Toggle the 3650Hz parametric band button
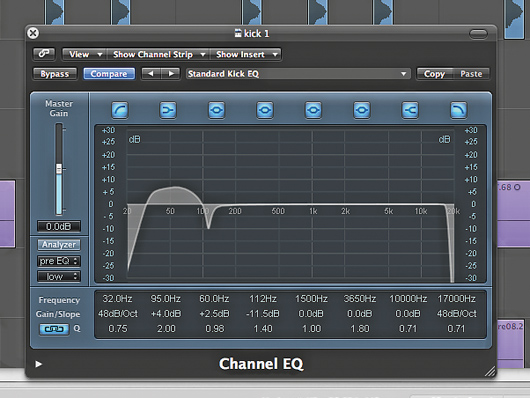The width and height of the screenshot is (530, 398). pyautogui.click(x=362, y=110)
